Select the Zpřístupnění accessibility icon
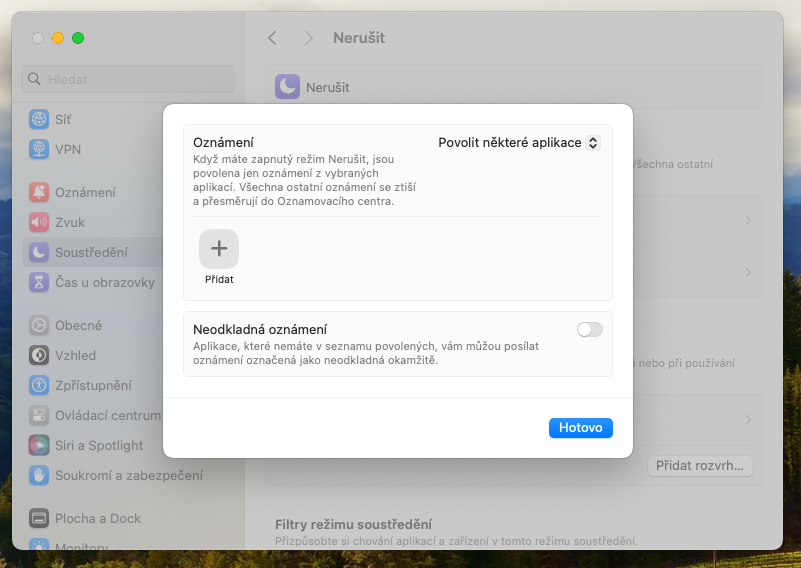This screenshot has height=568, width=801. click(x=39, y=385)
